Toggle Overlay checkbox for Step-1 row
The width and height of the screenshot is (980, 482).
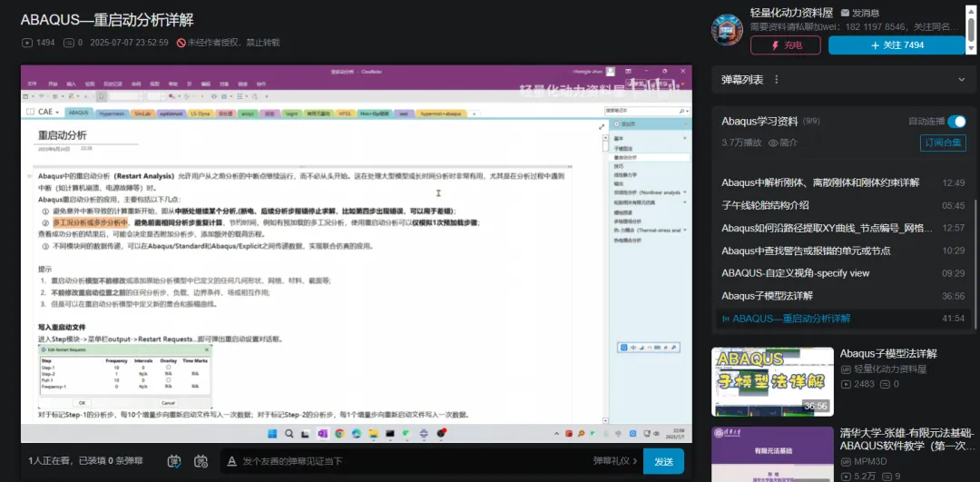coord(168,368)
